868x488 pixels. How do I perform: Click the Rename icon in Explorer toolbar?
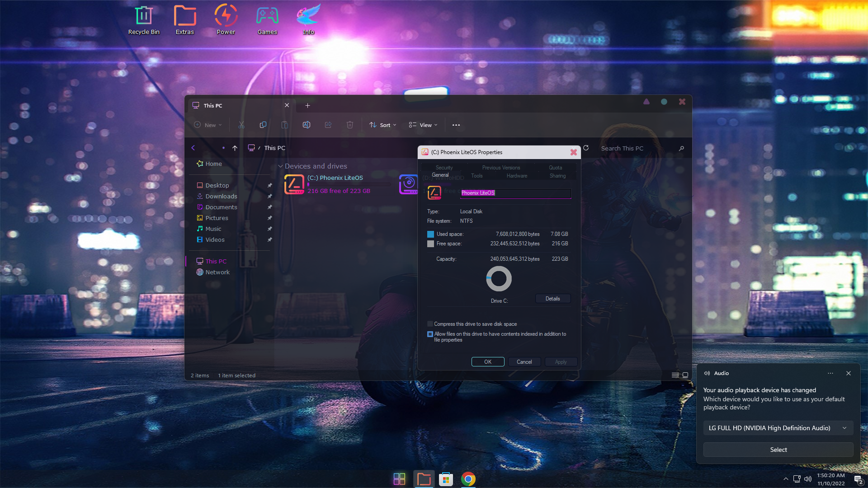[307, 125]
